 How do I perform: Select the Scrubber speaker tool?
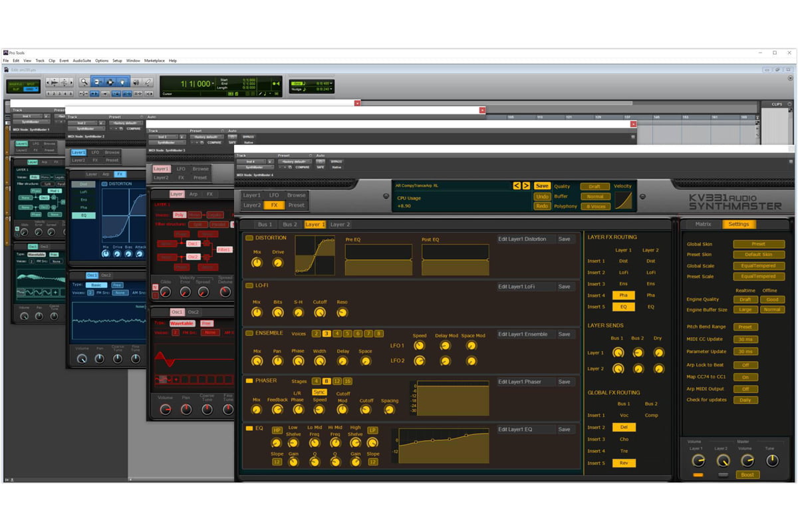coord(136,82)
